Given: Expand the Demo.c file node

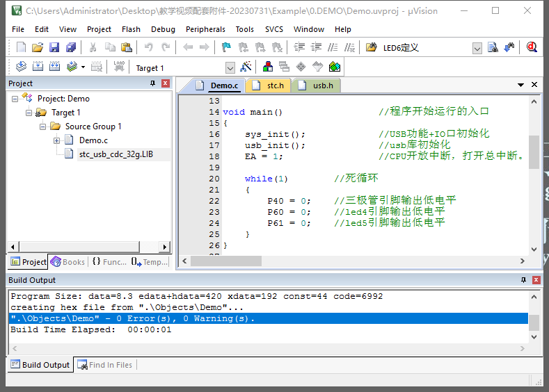Looking at the screenshot, I should pyautogui.click(x=56, y=140).
